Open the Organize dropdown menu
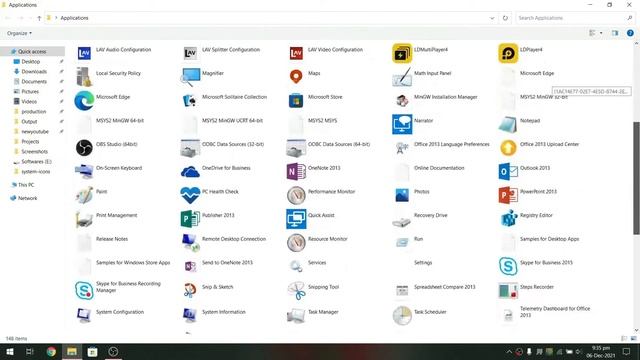Viewport: 640px width, 360px height. (19, 33)
